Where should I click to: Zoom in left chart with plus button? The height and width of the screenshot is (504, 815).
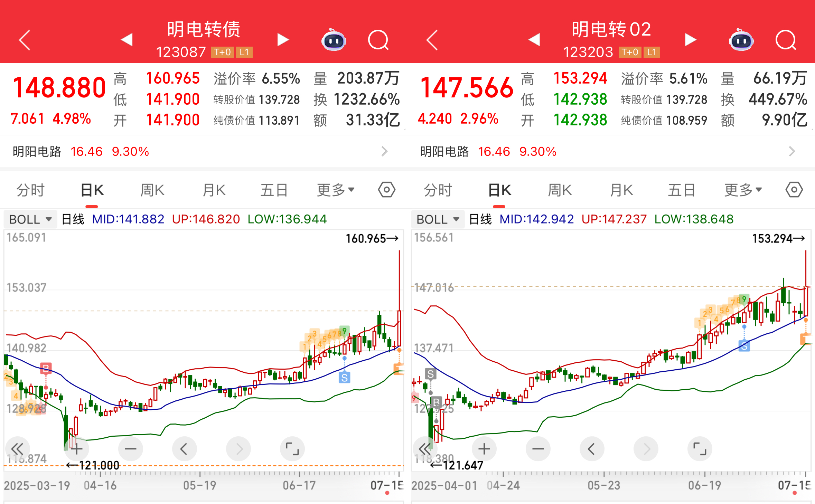(x=77, y=449)
